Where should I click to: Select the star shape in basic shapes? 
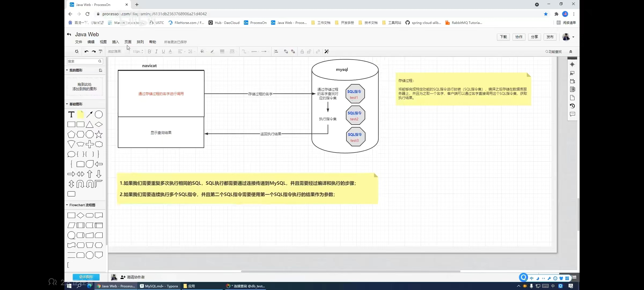pos(99,134)
